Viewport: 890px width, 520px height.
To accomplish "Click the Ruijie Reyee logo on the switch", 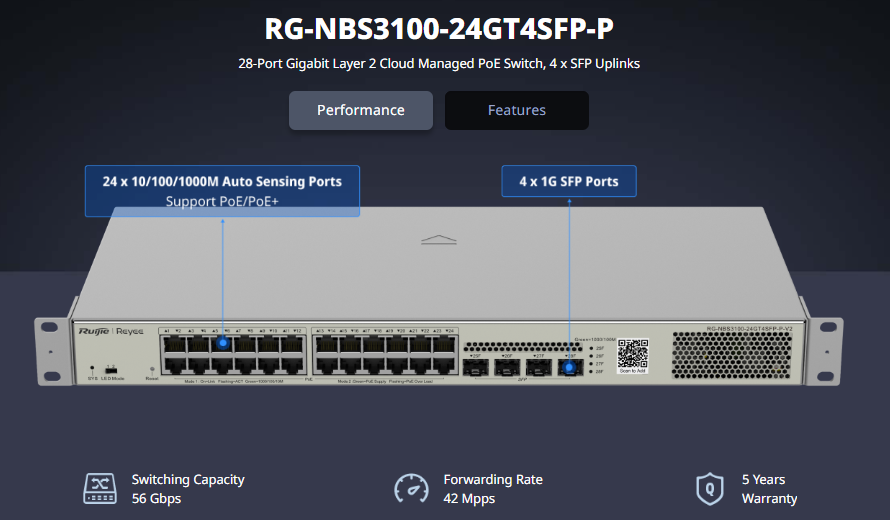I will (x=111, y=331).
